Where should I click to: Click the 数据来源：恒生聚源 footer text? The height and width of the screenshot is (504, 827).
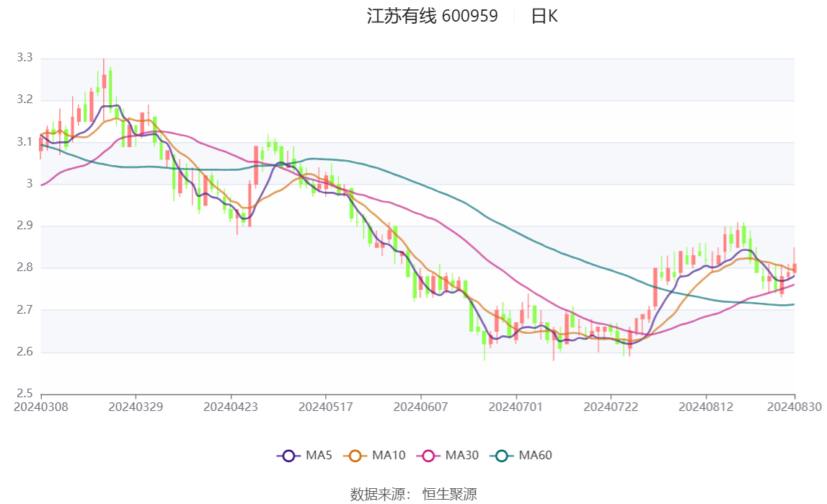(414, 494)
